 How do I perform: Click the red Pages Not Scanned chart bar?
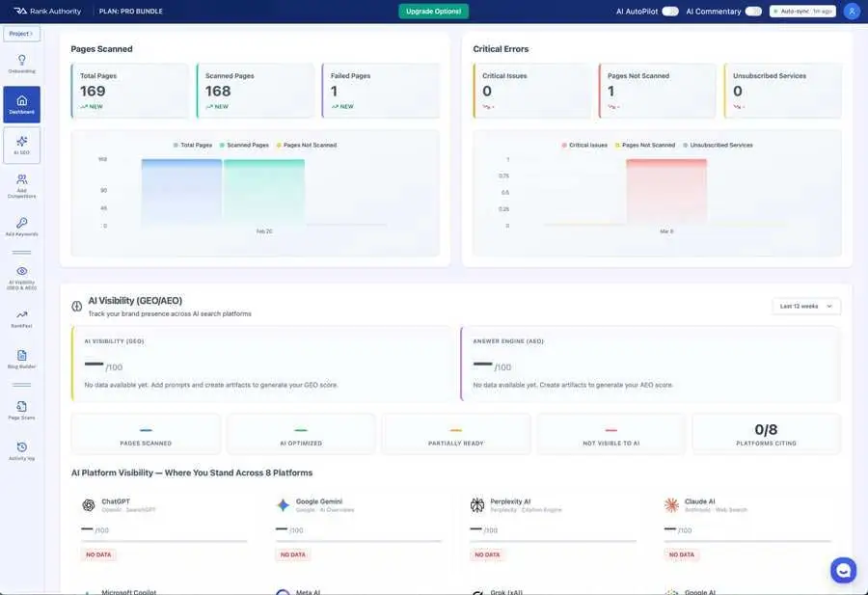pos(666,192)
